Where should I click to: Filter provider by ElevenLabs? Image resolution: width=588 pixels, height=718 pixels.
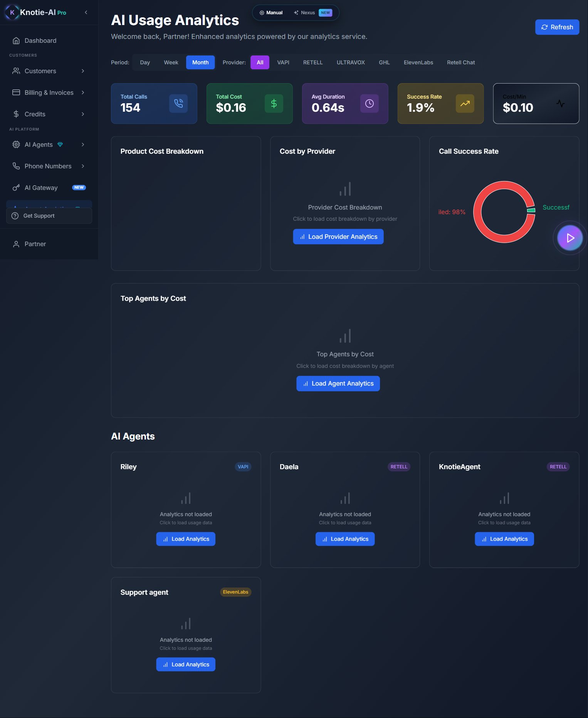pos(418,62)
